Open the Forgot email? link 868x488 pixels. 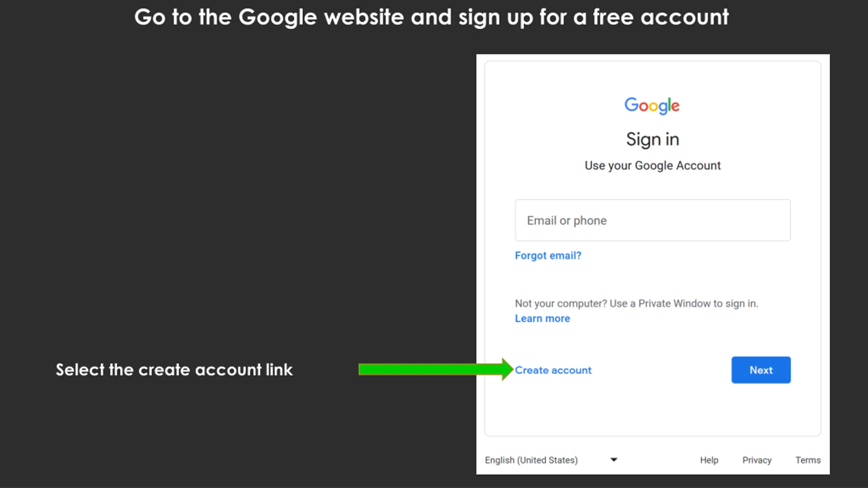coord(548,256)
